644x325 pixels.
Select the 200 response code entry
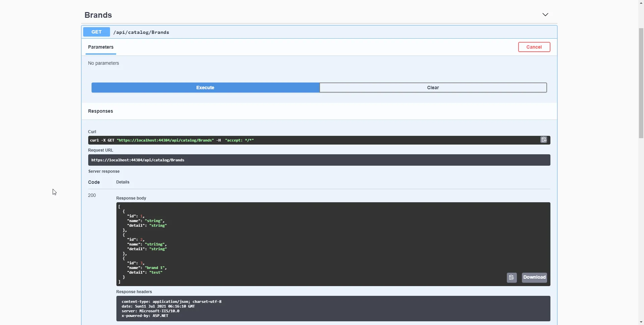92,195
